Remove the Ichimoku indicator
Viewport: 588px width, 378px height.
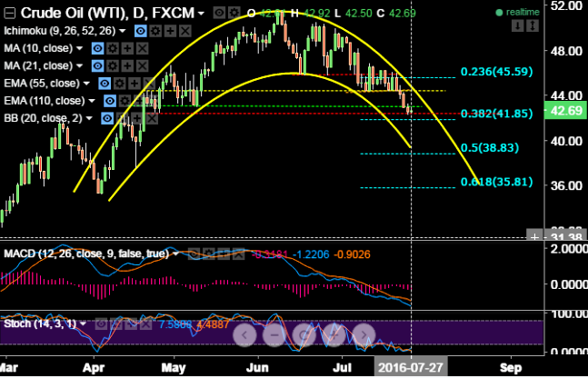tap(184, 31)
